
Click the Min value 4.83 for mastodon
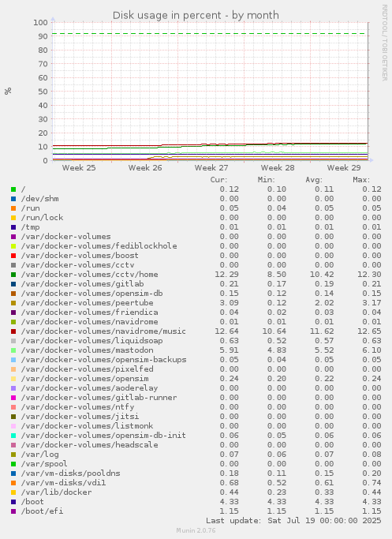tap(277, 350)
